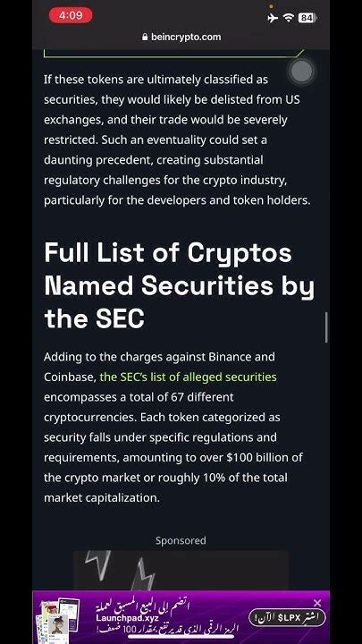Tap the floating AssistiveTouch circle button
Screen dimensions: 362x644
coord(302,72)
